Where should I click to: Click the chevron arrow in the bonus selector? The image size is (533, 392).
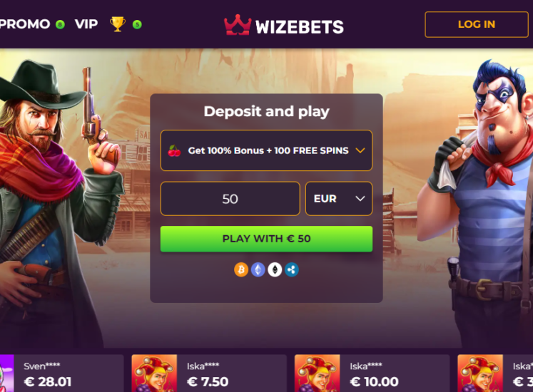click(360, 150)
